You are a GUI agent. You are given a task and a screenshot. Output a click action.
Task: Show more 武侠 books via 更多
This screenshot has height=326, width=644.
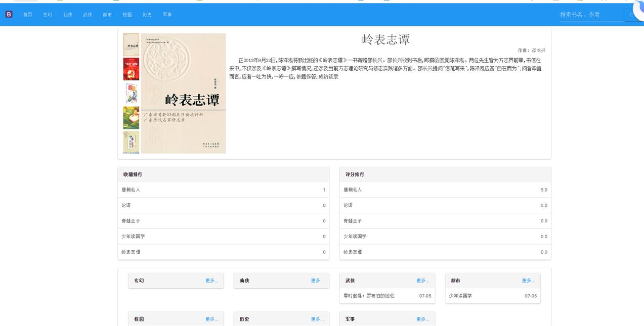[x=422, y=281]
